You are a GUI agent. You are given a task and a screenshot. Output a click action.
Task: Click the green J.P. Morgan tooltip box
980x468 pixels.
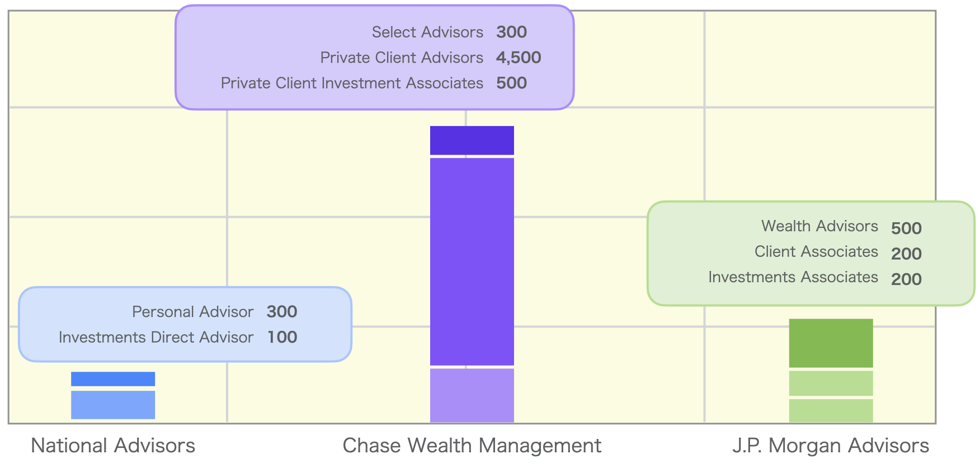(811, 254)
